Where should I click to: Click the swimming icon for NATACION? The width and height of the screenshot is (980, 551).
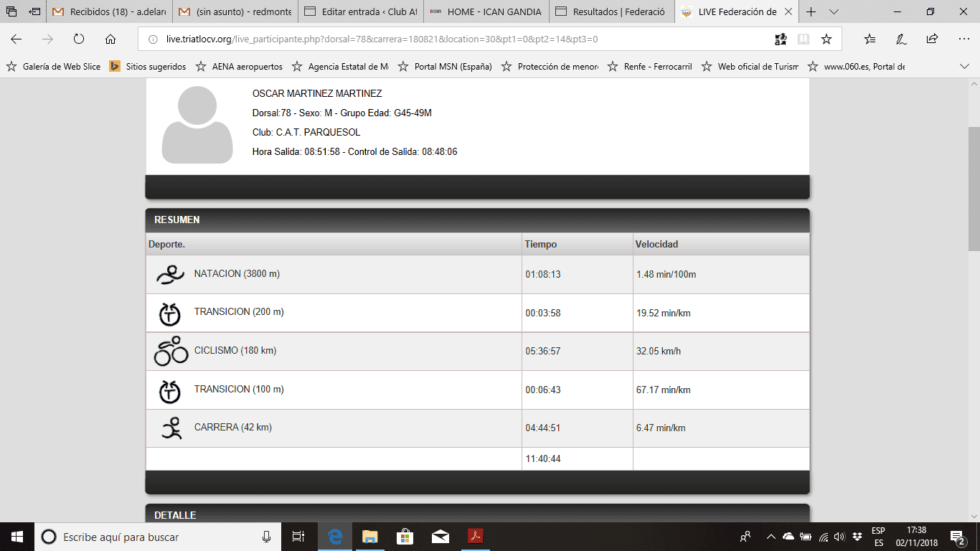170,275
